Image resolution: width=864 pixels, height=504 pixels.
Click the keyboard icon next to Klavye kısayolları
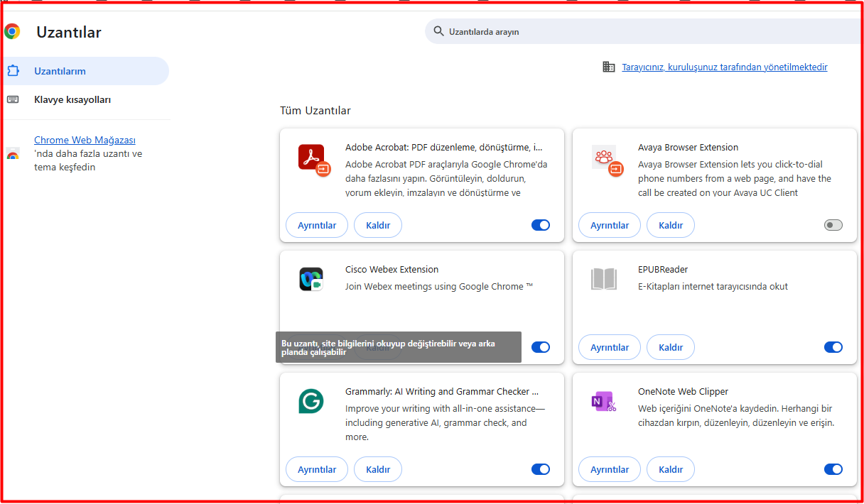pos(13,99)
